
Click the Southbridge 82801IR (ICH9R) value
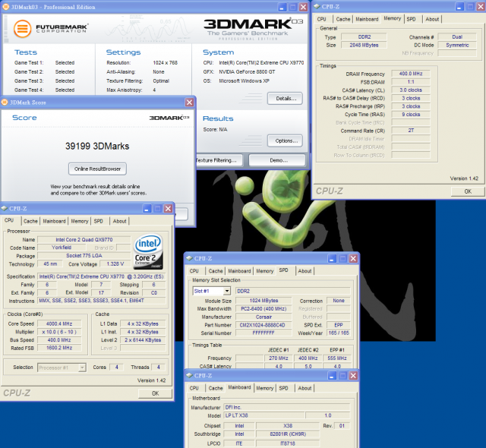[288, 434]
